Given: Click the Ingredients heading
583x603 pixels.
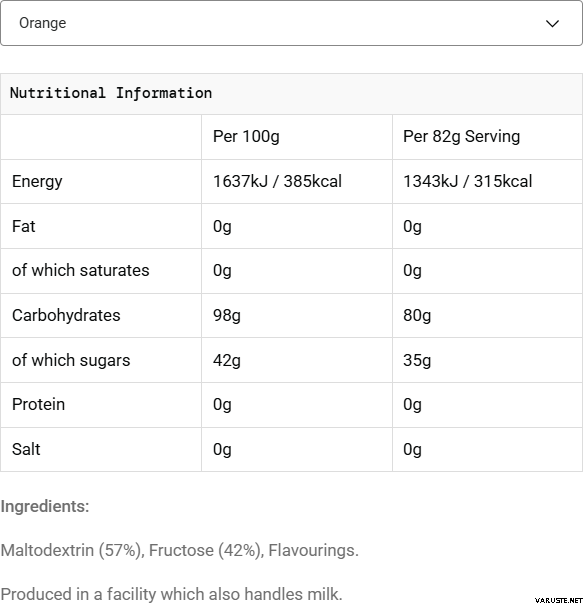Looking at the screenshot, I should point(45,506).
